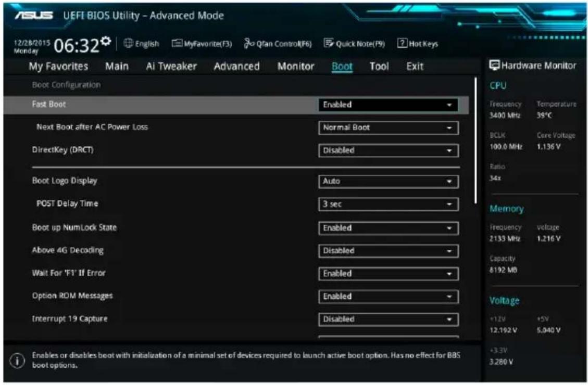Screen dimensions: 588x385
Task: Click the ASUS logo
Action: [x=34, y=16]
